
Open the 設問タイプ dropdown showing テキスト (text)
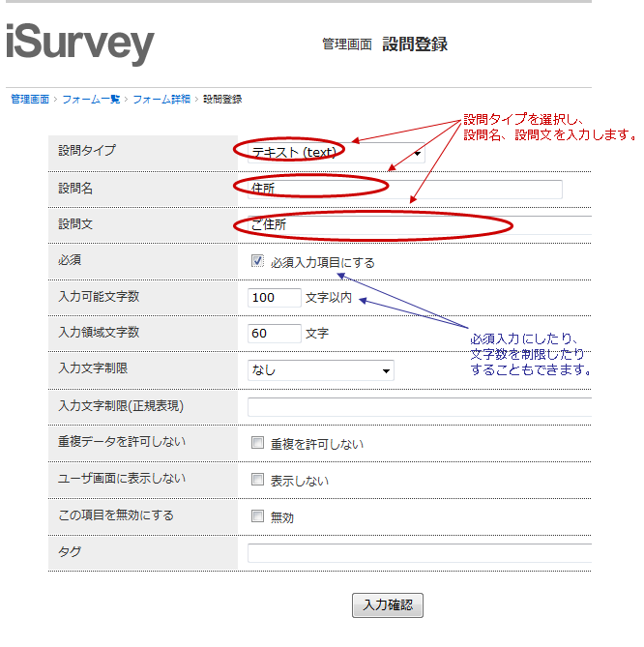coord(336,152)
